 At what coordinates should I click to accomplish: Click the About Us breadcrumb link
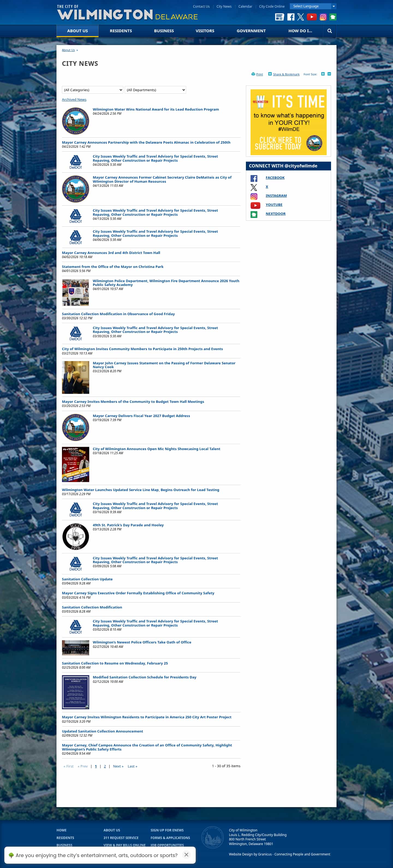coord(68,50)
